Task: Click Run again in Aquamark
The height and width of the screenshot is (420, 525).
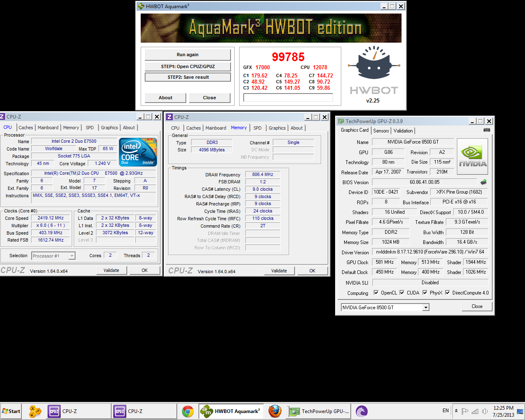Action: pos(188,55)
